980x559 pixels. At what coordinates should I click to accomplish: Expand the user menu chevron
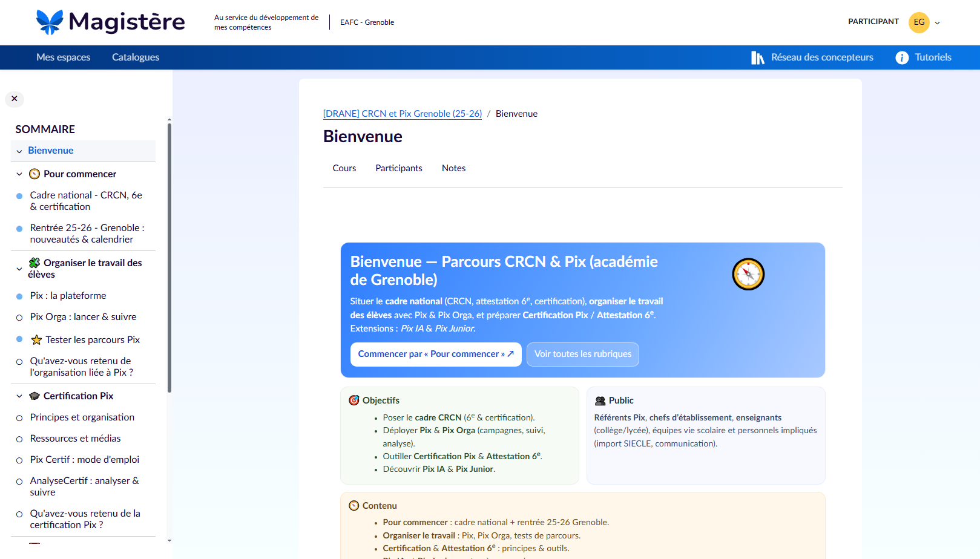pos(938,23)
